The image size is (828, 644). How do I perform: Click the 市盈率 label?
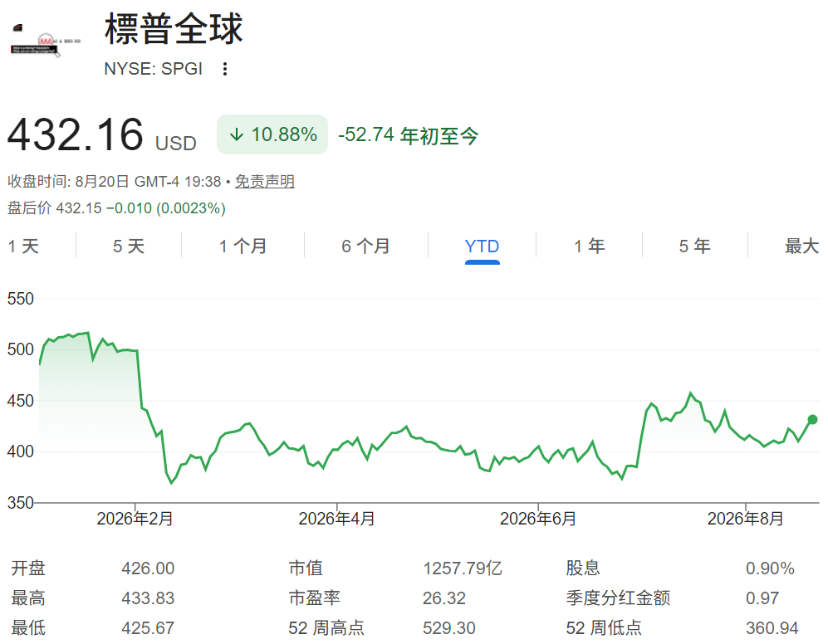tap(314, 598)
